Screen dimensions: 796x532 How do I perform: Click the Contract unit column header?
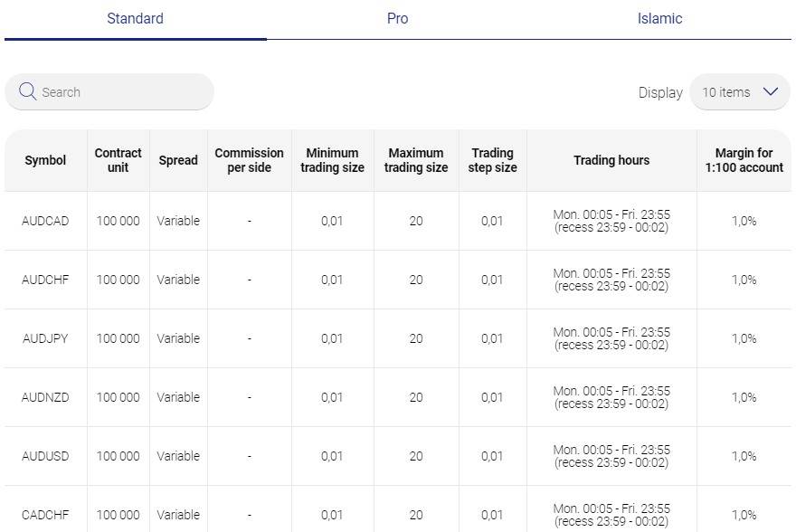[x=118, y=160]
